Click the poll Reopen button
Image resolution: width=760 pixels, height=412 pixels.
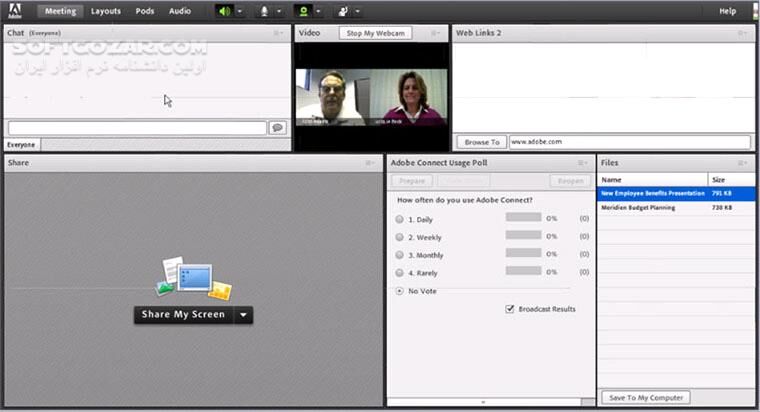click(570, 181)
